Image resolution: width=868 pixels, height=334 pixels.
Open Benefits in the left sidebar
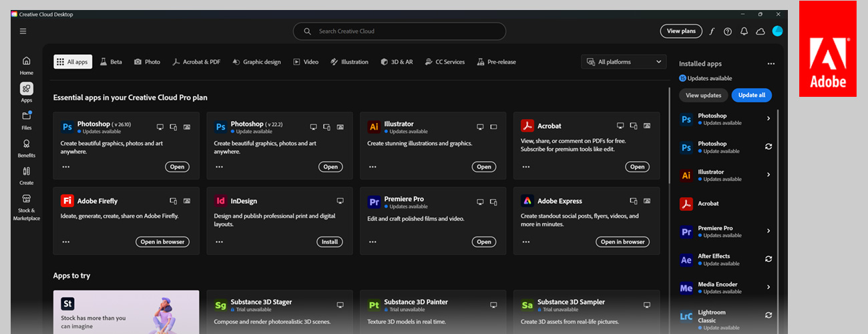[x=26, y=148]
